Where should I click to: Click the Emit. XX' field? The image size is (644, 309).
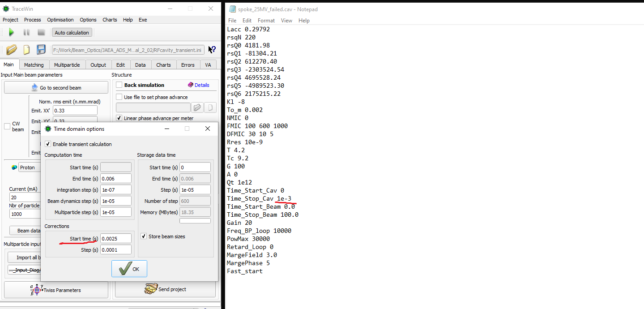pyautogui.click(x=75, y=111)
